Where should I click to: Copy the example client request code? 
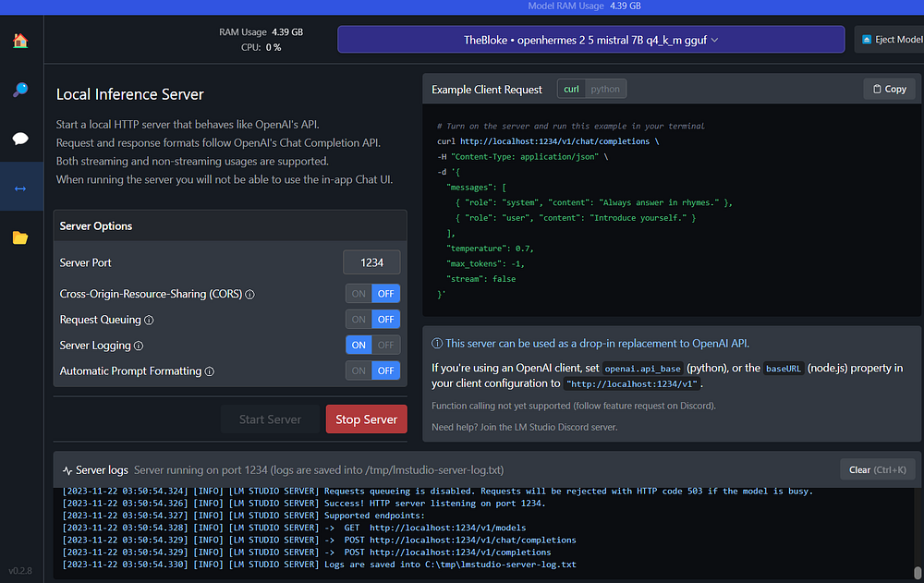click(888, 89)
